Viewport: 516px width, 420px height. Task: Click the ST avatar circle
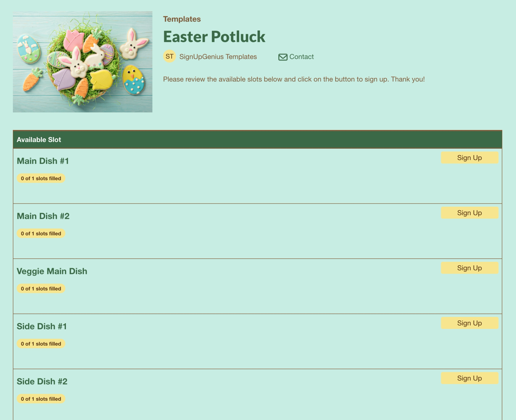tap(170, 56)
